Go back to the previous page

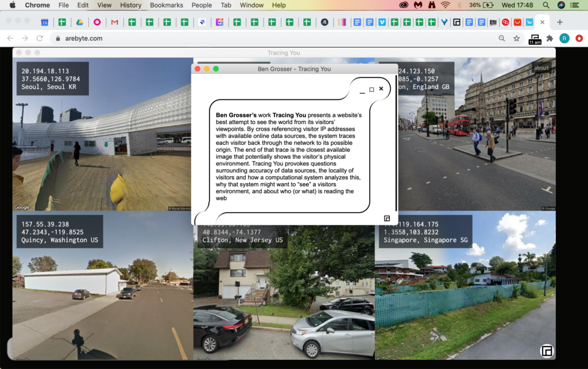coord(10,39)
